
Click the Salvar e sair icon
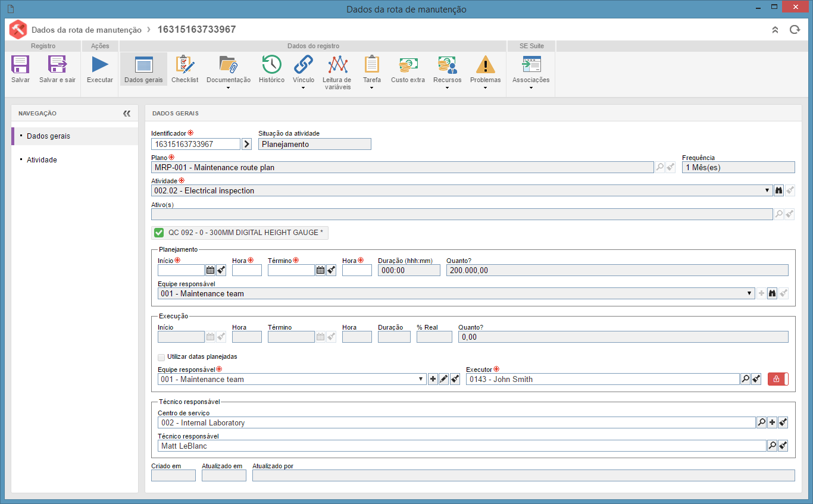pos(57,64)
